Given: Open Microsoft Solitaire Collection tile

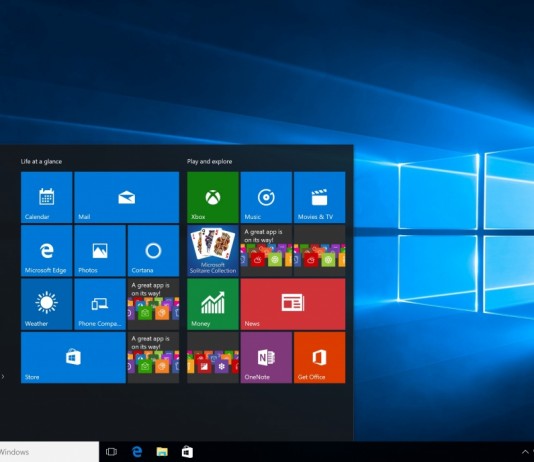Looking at the screenshot, I should click(x=213, y=251).
